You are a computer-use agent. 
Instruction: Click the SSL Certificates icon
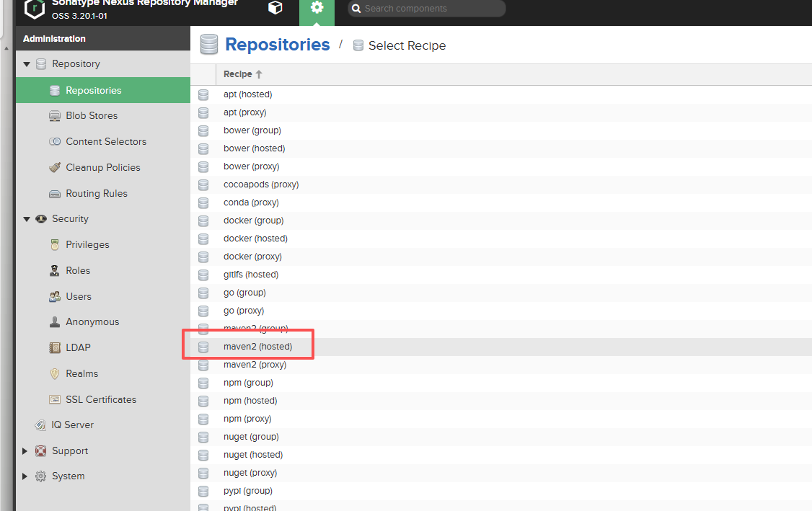coord(54,400)
